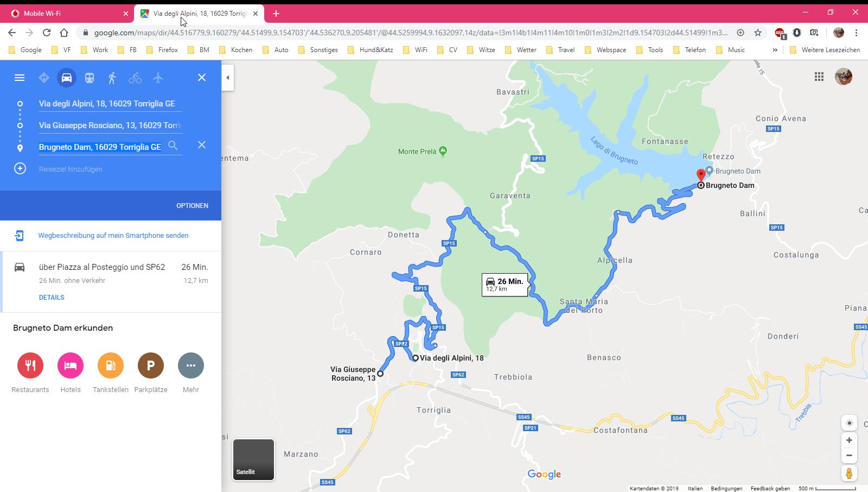
Task: Switch to Satellit map view
Action: point(253,459)
